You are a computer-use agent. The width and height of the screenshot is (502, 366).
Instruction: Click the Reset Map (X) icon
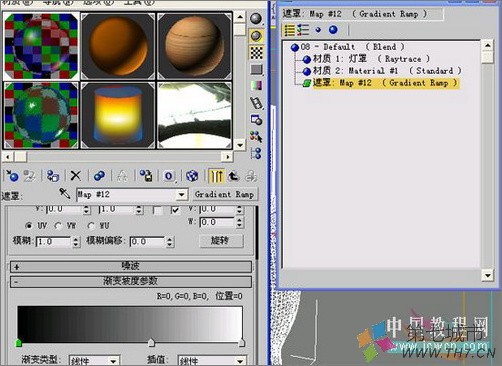[x=76, y=176]
